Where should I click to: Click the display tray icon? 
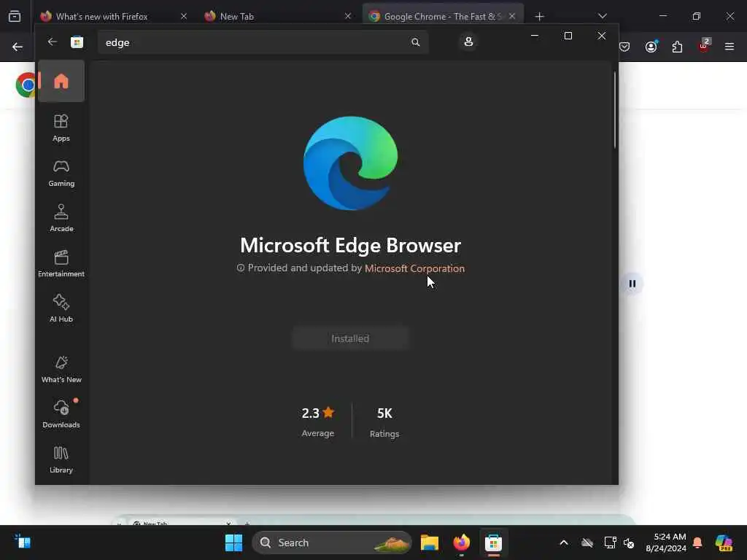pos(609,542)
